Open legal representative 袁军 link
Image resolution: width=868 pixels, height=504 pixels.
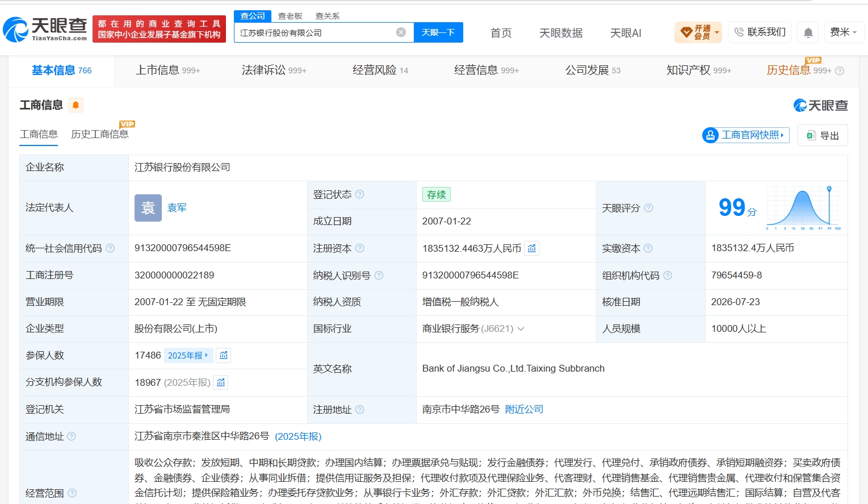177,208
